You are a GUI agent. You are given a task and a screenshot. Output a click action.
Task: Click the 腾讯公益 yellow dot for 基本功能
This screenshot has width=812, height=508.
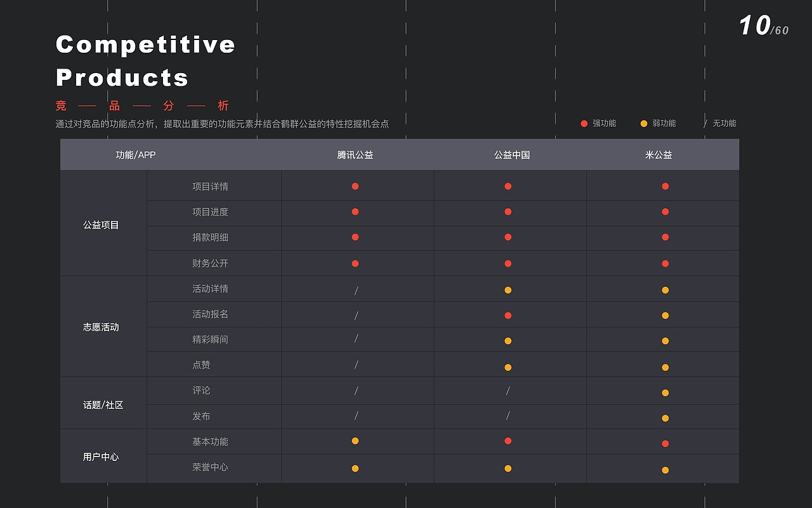(x=355, y=441)
